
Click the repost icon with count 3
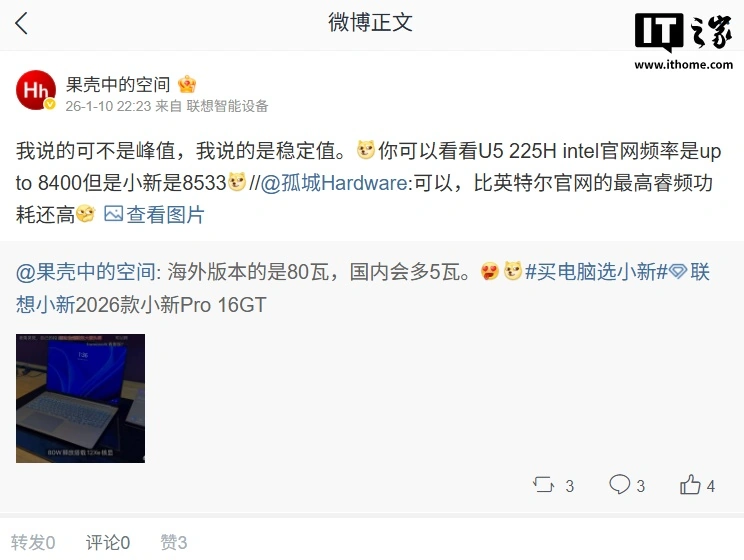point(543,485)
